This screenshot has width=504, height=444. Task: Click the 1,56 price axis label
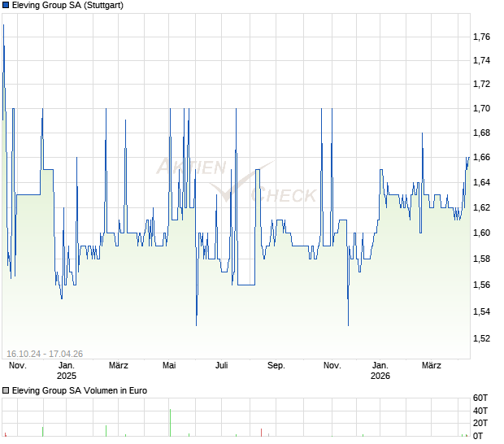pyautogui.click(x=481, y=285)
